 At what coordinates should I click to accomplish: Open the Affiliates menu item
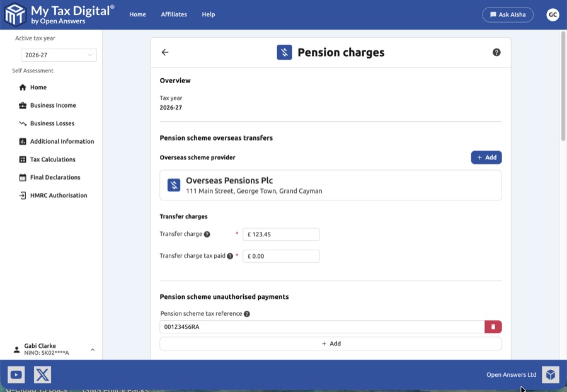point(174,14)
